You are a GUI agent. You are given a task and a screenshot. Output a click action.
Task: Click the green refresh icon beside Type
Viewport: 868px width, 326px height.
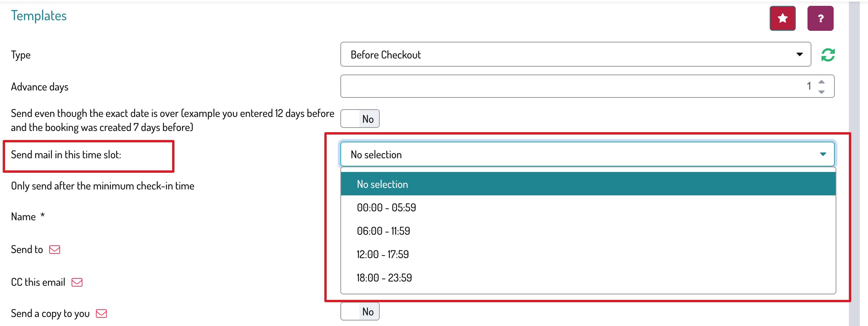(828, 55)
